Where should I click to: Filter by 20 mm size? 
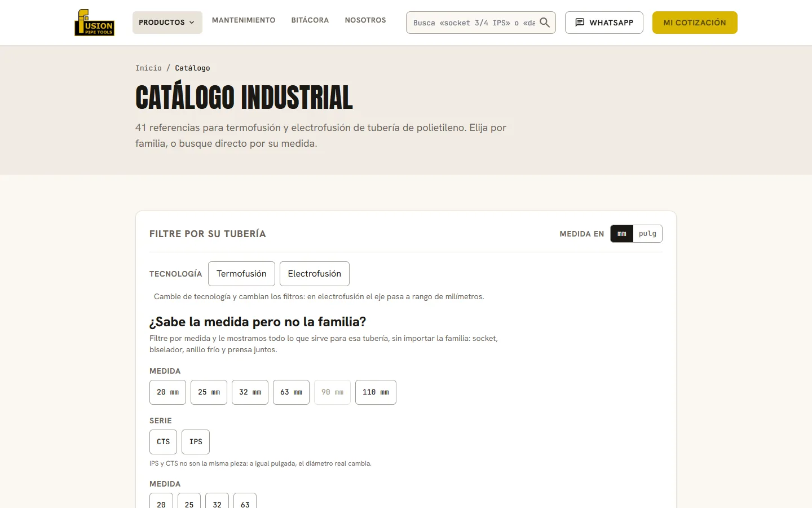[x=167, y=392]
